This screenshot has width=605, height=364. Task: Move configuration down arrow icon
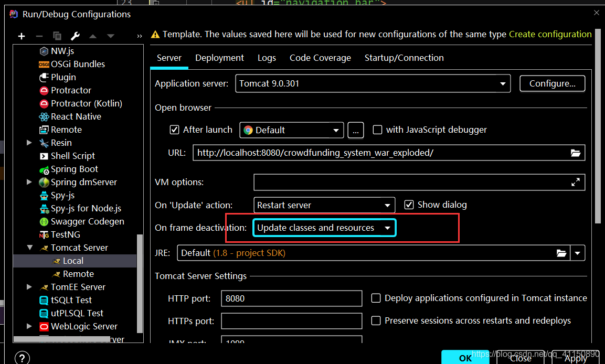(111, 36)
